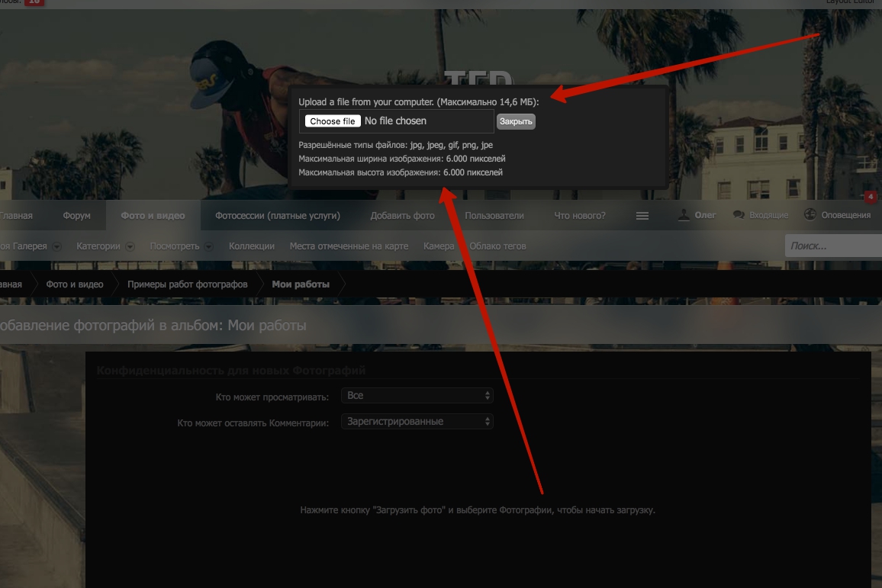Image resolution: width=882 pixels, height=588 pixels.
Task: Click the hamburger menu icon in navigation bar
Action: [x=642, y=216]
